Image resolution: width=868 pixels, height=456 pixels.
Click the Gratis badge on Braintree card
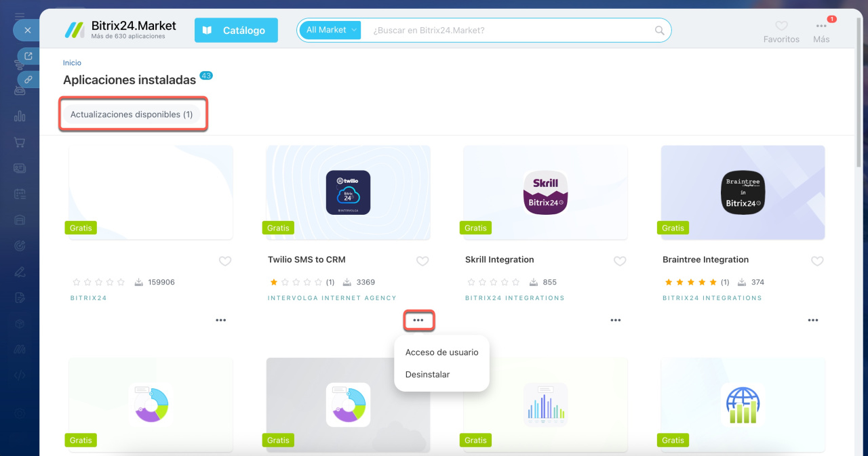tap(673, 228)
